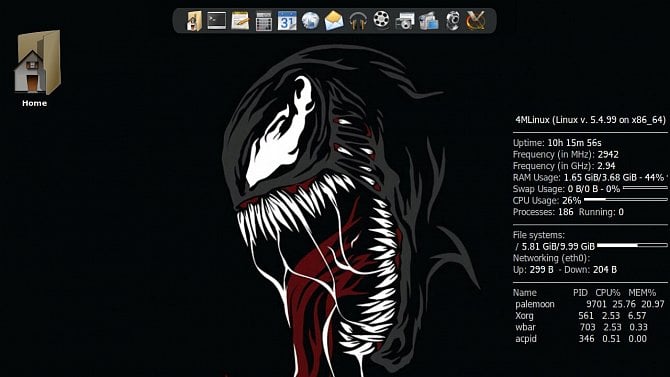Open the orange X tools icon

[x=476, y=21]
